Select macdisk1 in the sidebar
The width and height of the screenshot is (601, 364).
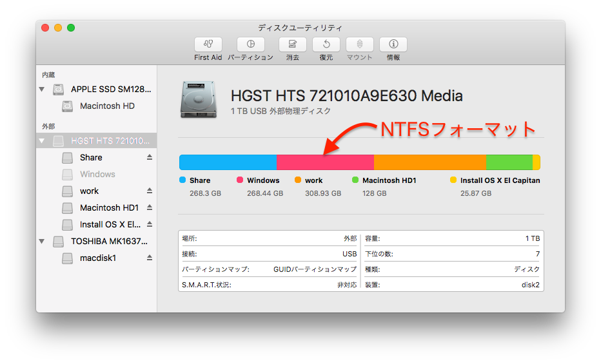[x=97, y=258]
